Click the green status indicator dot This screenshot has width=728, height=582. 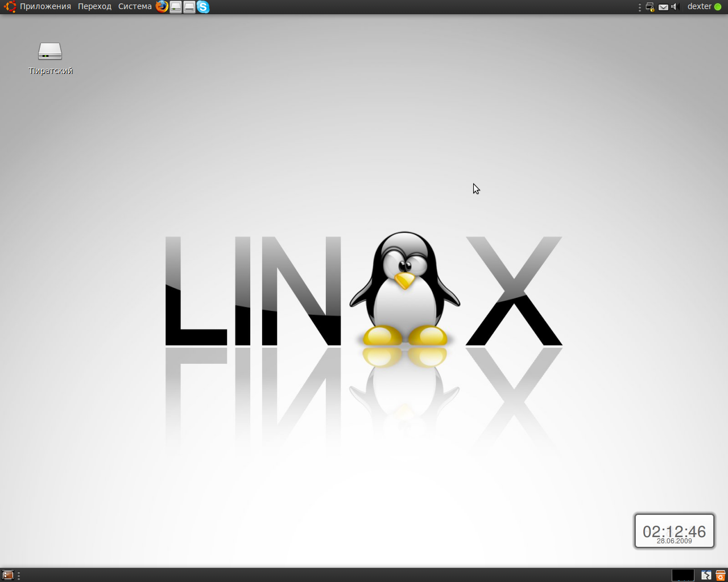coord(718,7)
